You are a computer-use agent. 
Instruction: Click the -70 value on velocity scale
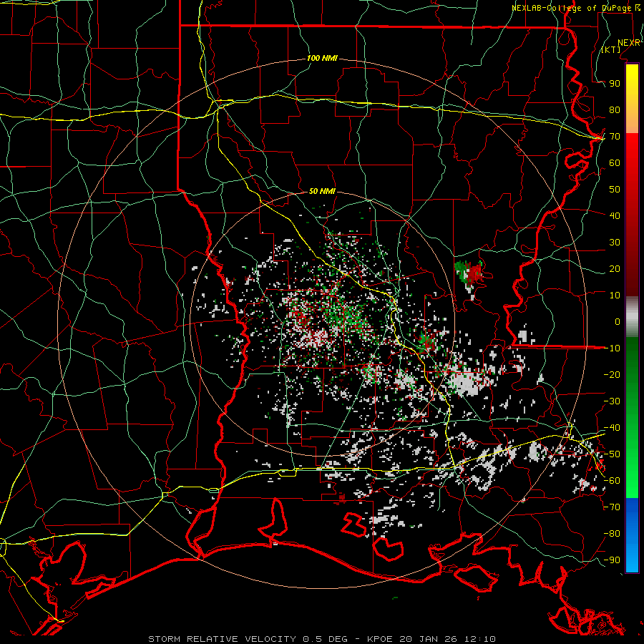(x=612, y=507)
